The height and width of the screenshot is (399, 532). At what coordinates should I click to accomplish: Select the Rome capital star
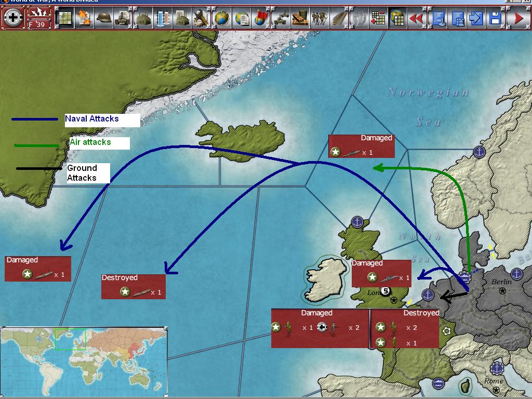496,390
